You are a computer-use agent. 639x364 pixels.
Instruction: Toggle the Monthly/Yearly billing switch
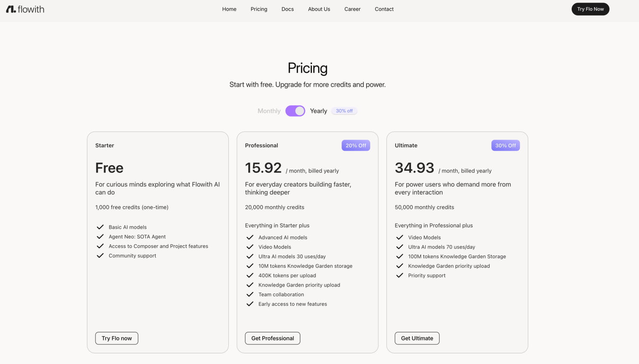coord(295,111)
